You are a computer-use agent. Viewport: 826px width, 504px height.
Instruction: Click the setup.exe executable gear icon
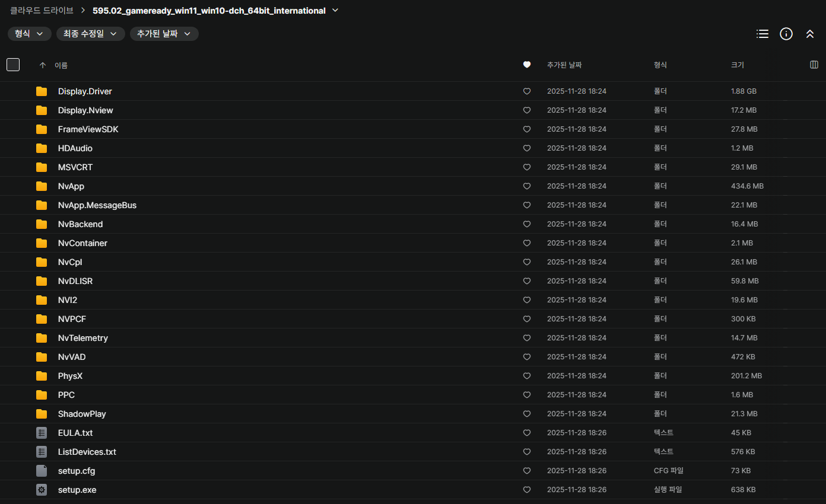pos(42,490)
